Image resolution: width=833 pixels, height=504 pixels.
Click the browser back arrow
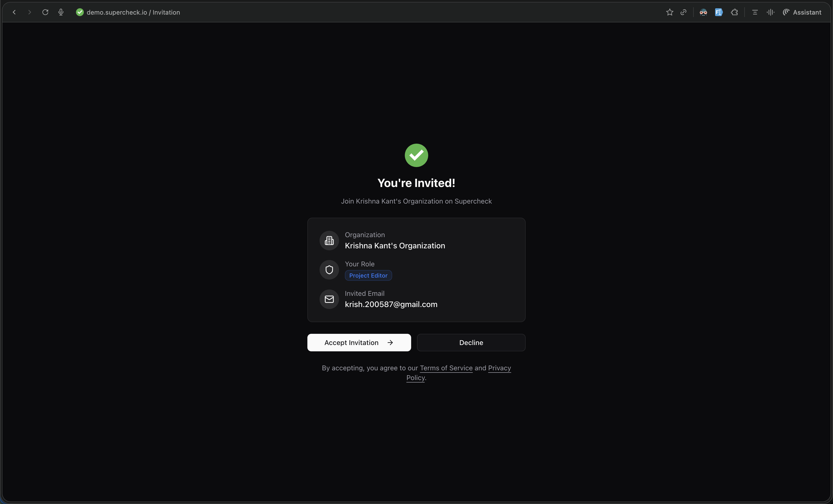[x=14, y=12]
